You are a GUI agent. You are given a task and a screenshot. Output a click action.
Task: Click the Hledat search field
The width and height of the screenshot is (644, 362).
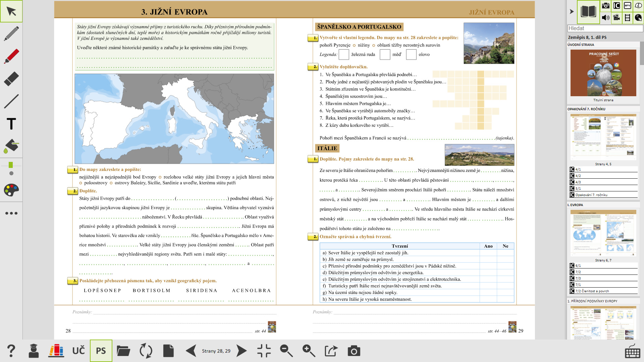[605, 28]
